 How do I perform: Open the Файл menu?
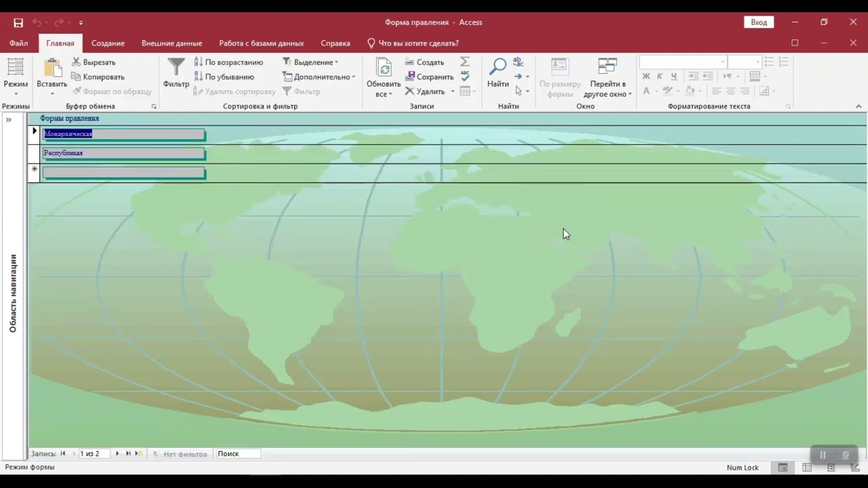(x=19, y=43)
